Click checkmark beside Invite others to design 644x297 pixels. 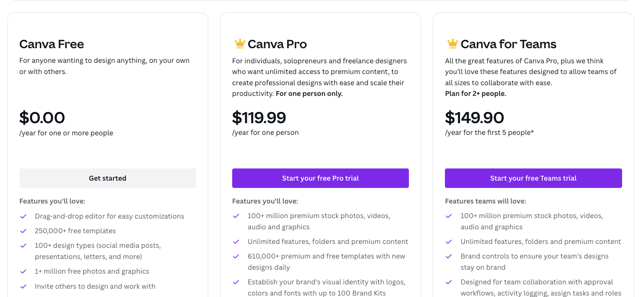coord(23,286)
